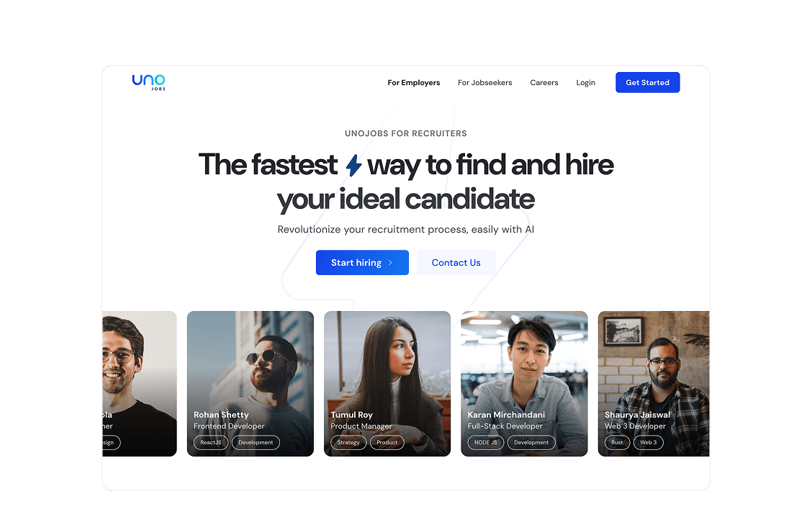
Task: Click the lightning bolt icon in headline
Action: pos(353,166)
